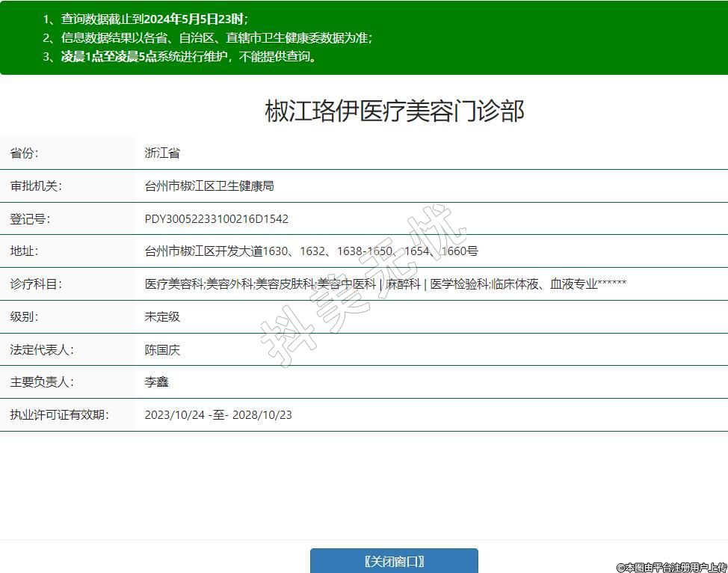The width and height of the screenshot is (728, 573).
Task: Click the level value 未定级
Action: tap(162, 316)
